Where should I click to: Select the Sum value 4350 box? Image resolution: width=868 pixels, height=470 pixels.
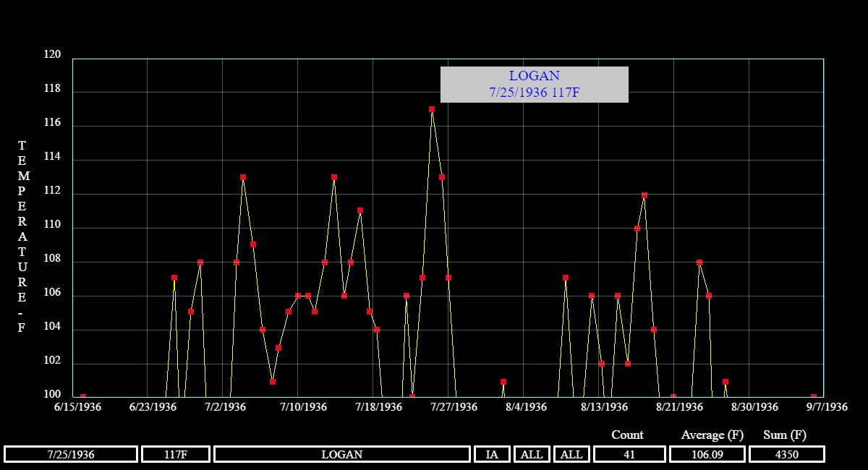pyautogui.click(x=787, y=454)
